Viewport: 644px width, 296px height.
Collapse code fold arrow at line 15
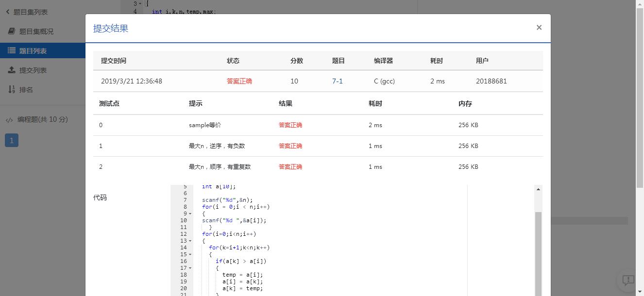[x=190, y=255]
